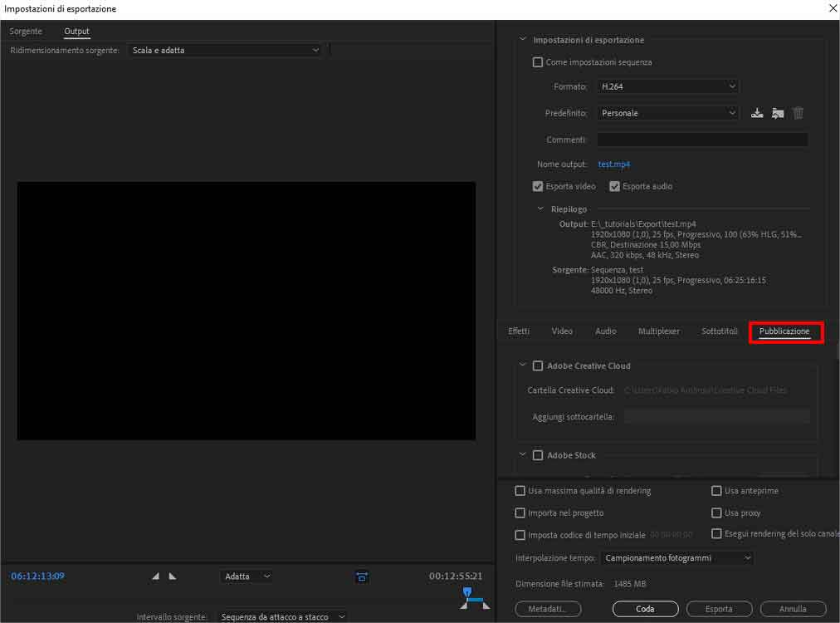Collapse the Riepilogo section

point(540,208)
